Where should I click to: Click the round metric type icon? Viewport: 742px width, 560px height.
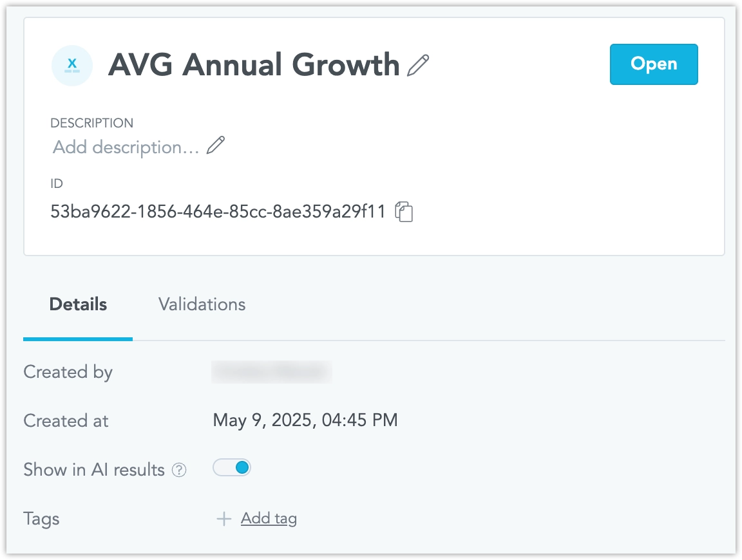click(72, 65)
